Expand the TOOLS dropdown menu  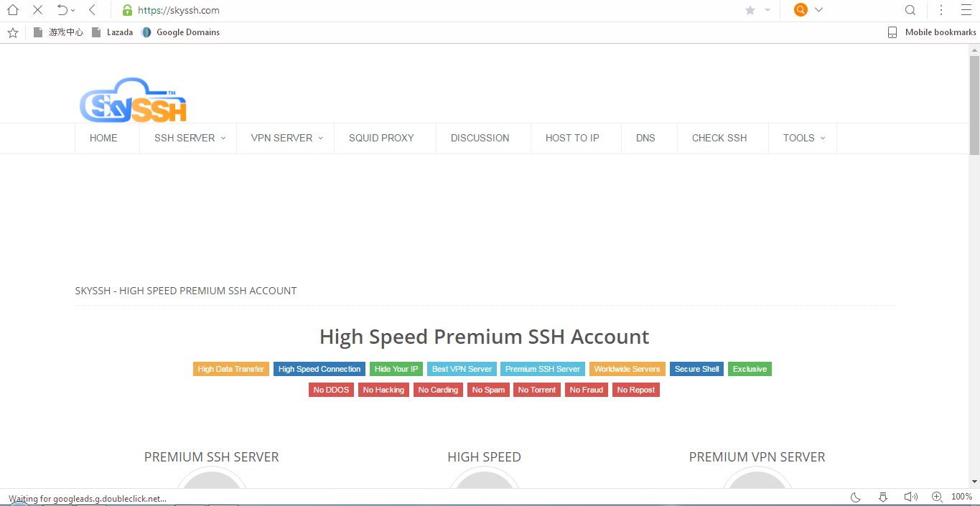click(803, 138)
